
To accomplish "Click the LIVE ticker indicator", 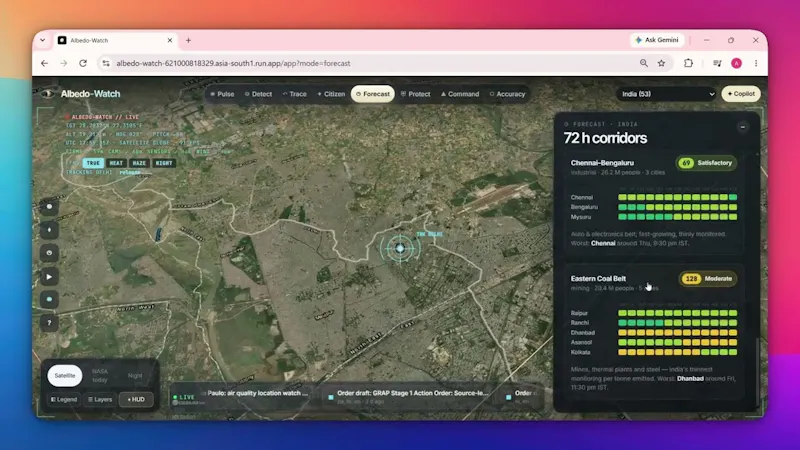I will click(x=184, y=397).
